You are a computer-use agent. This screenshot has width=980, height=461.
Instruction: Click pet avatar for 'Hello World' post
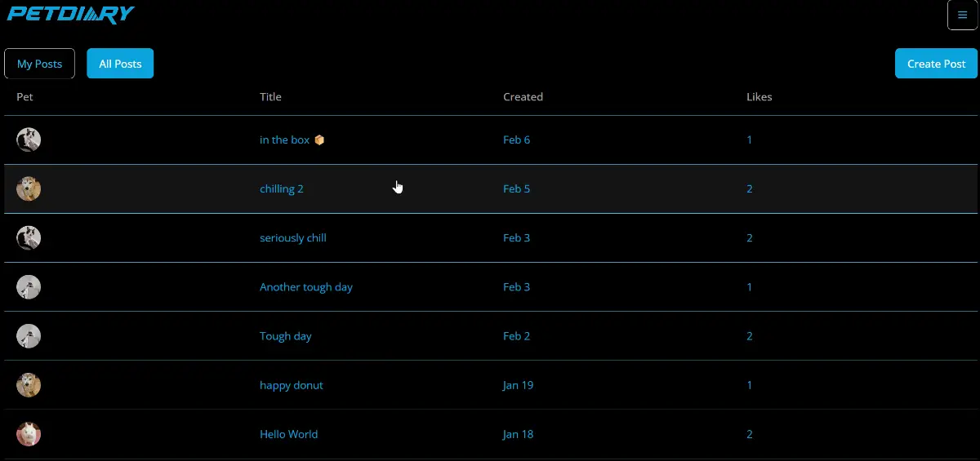tap(29, 434)
